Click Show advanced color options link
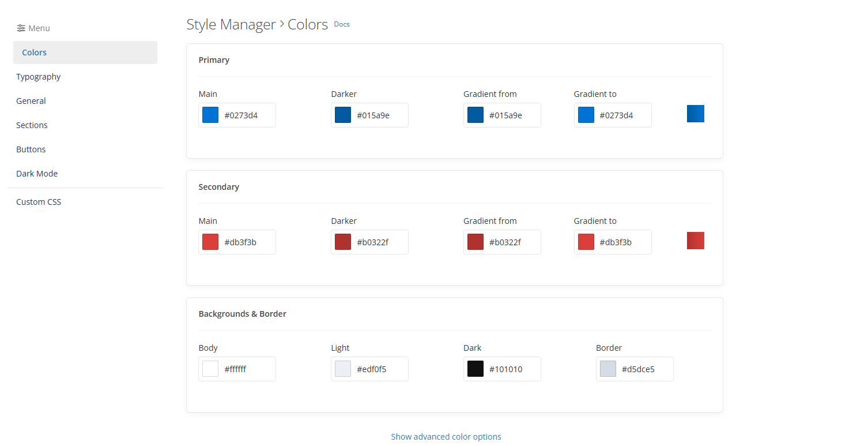The width and height of the screenshot is (868, 446). click(446, 437)
